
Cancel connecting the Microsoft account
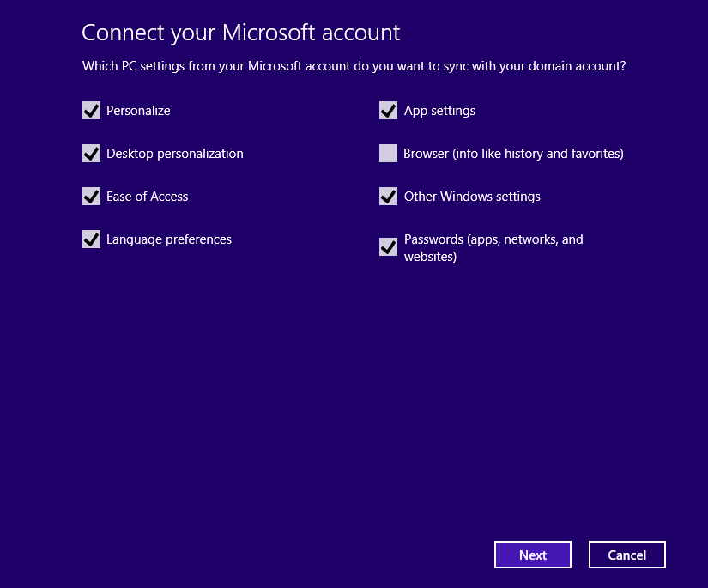pos(627,555)
